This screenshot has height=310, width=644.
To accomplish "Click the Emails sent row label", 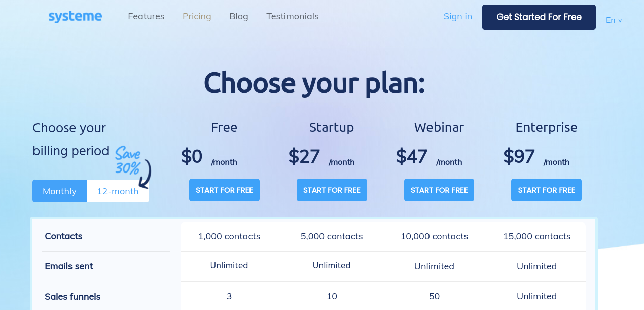I will tap(69, 266).
